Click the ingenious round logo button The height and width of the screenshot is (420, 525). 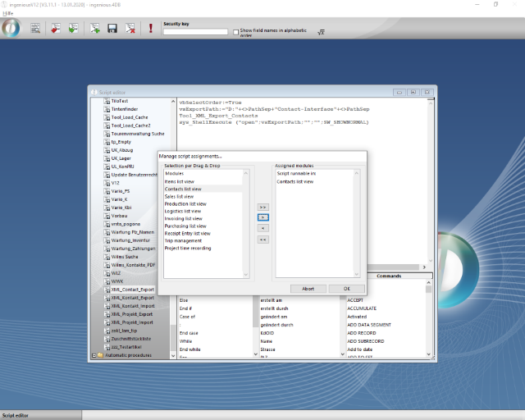point(11,28)
